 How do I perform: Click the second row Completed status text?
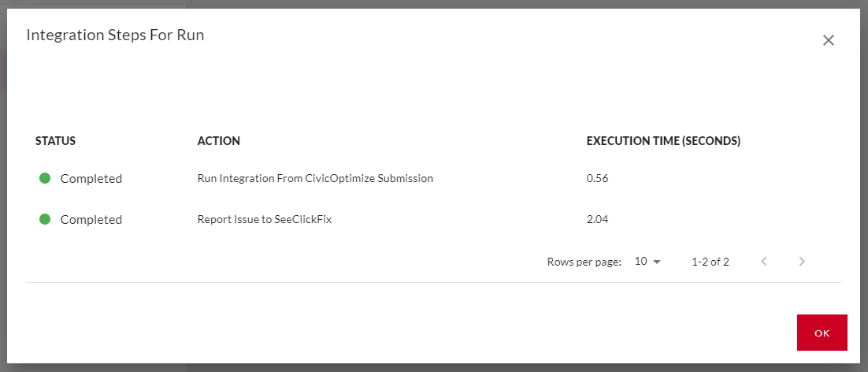tap(91, 220)
